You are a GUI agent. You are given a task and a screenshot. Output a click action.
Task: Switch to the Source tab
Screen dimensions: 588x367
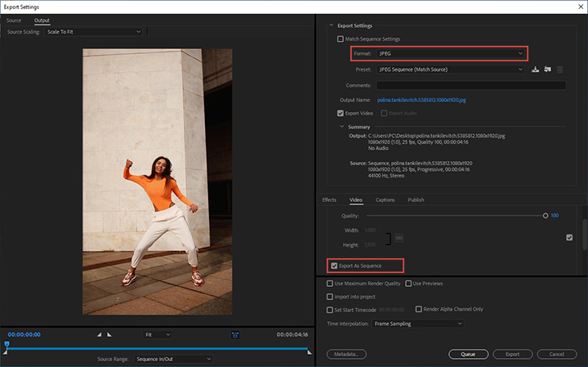(14, 20)
